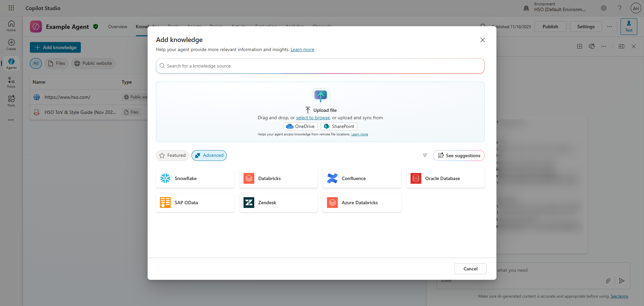Select the Zendesk knowledge source
The width and height of the screenshot is (644, 306).
coord(278,203)
